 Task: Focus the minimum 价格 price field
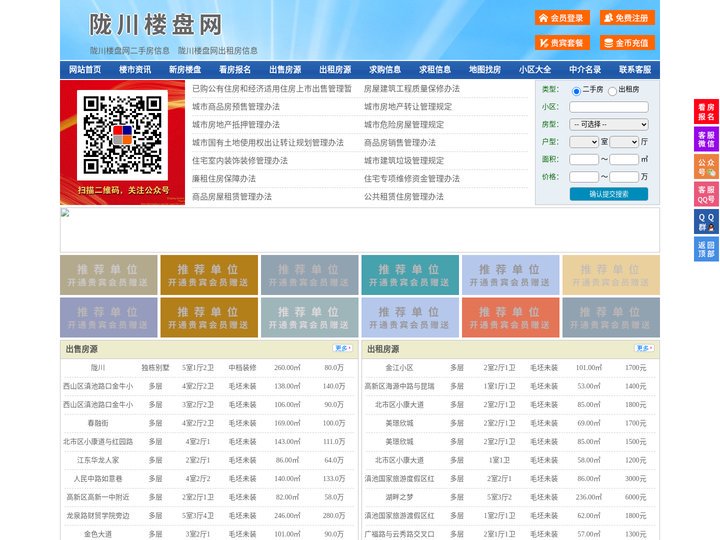pyautogui.click(x=584, y=177)
